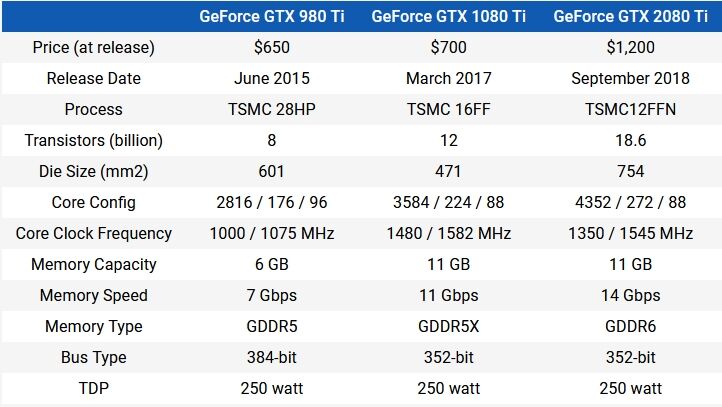
Task: Click the 384-bit bus type cell
Action: coord(272,357)
